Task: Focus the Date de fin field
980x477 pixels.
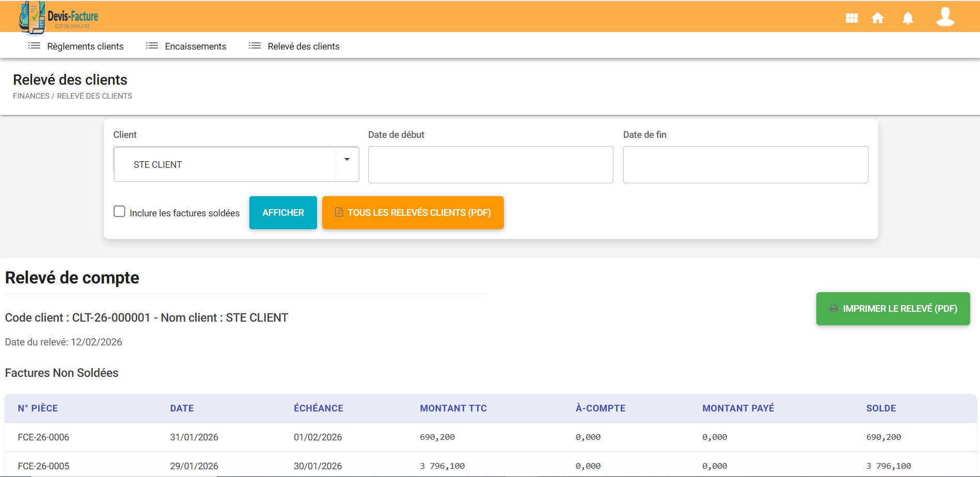Action: click(x=745, y=165)
